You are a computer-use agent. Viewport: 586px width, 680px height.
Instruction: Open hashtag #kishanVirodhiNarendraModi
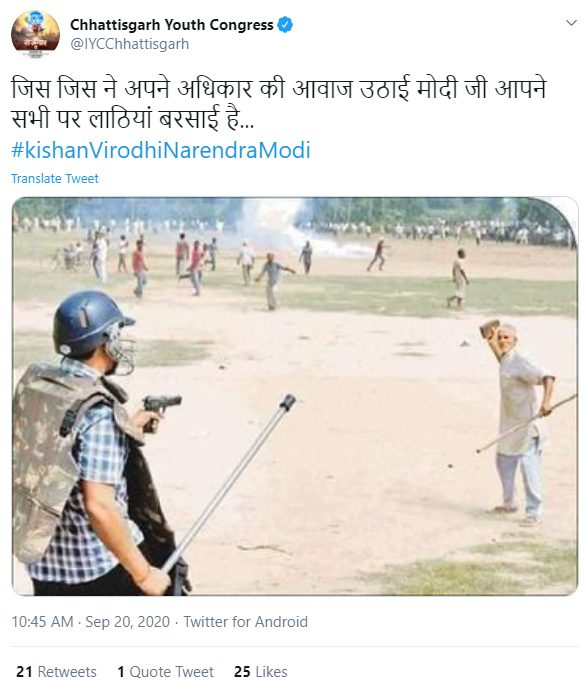click(161, 150)
